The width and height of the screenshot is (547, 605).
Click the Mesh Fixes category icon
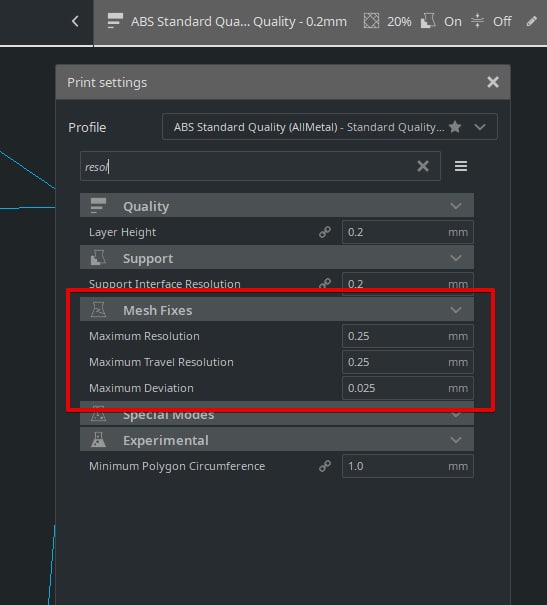click(98, 310)
